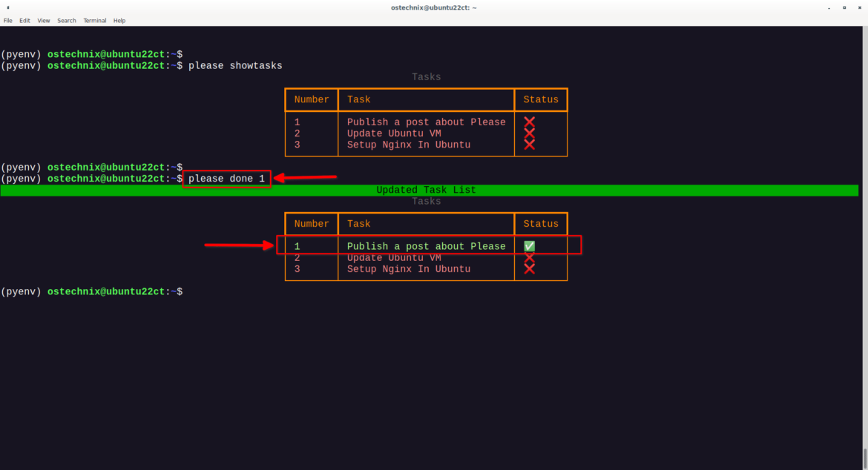Click the Status header in the first table
Image resolution: width=868 pixels, height=470 pixels.
541,99
